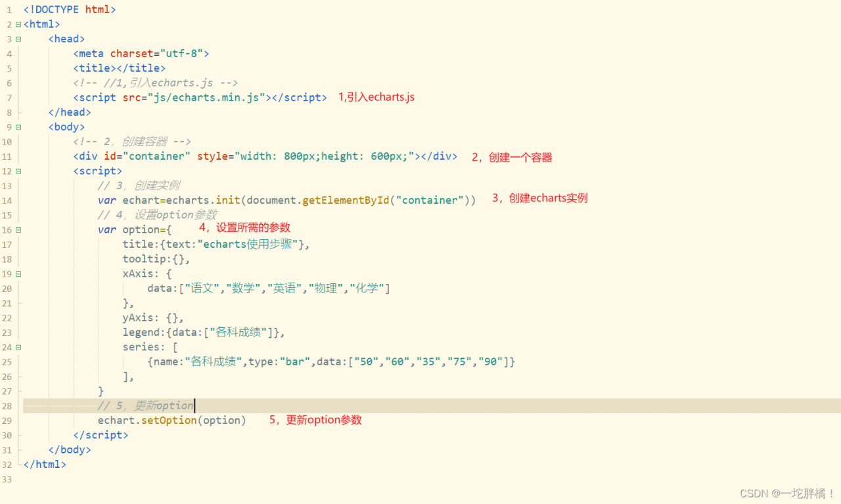Click the title text "echarts使用步骤"
The width and height of the screenshot is (841, 504).
click(250, 244)
